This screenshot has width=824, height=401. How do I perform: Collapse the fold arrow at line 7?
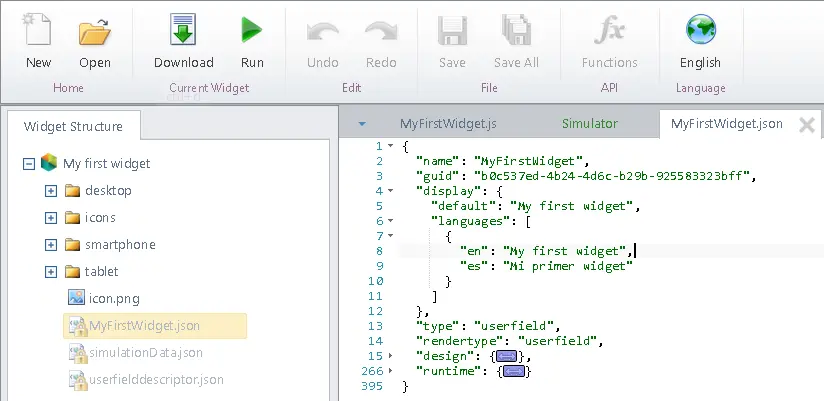coord(390,236)
